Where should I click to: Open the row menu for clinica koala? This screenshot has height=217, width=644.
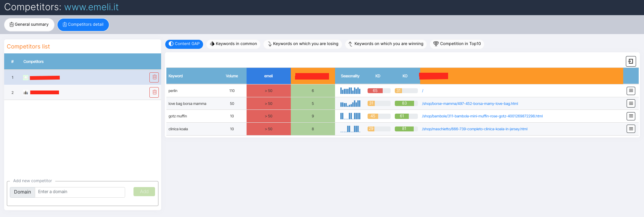click(x=631, y=129)
